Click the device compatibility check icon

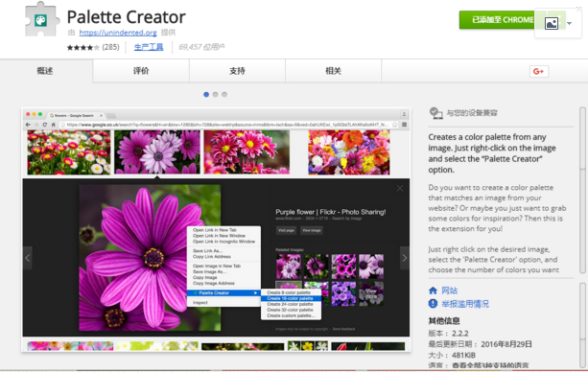click(x=435, y=113)
